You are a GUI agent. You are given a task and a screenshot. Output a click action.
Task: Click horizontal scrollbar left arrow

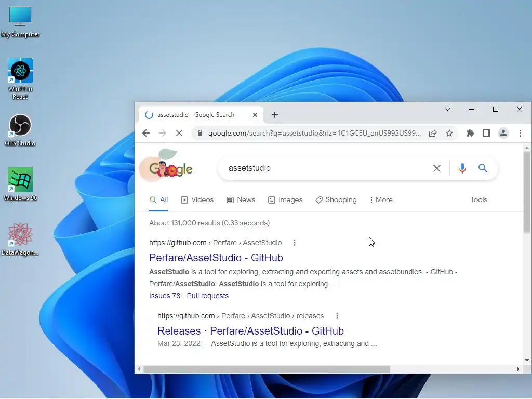pyautogui.click(x=139, y=369)
